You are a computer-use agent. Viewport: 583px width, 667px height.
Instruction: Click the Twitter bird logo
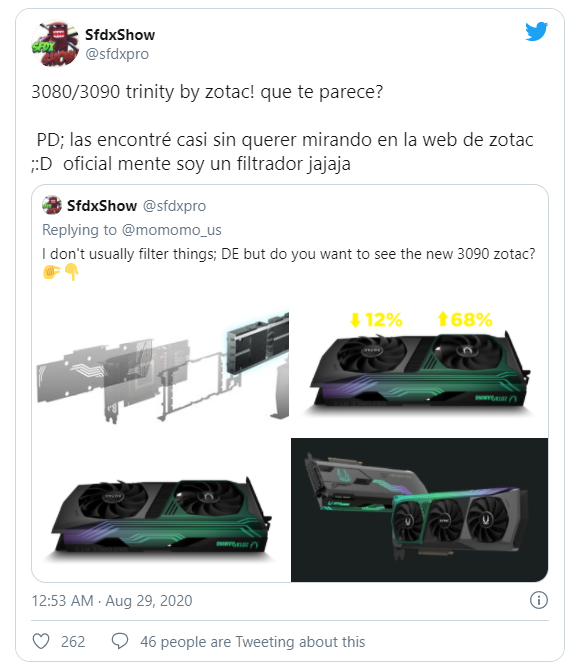pos(536,31)
